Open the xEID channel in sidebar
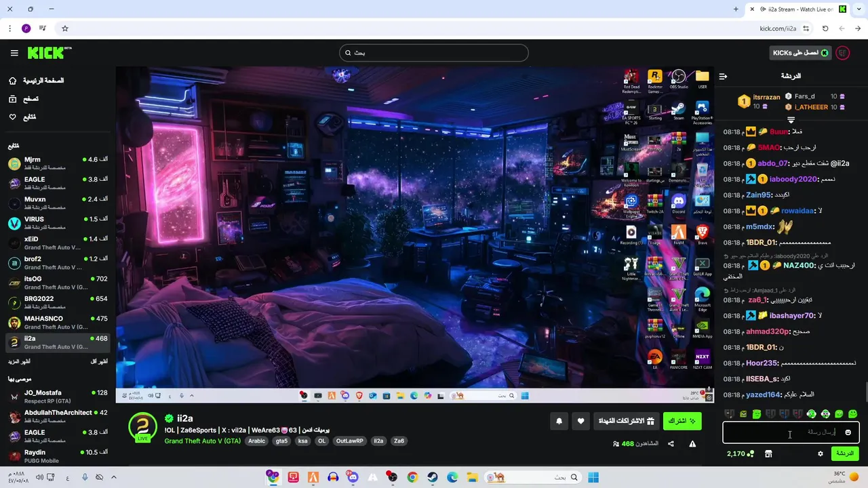Viewport: 868px width, 488px height. [58, 243]
